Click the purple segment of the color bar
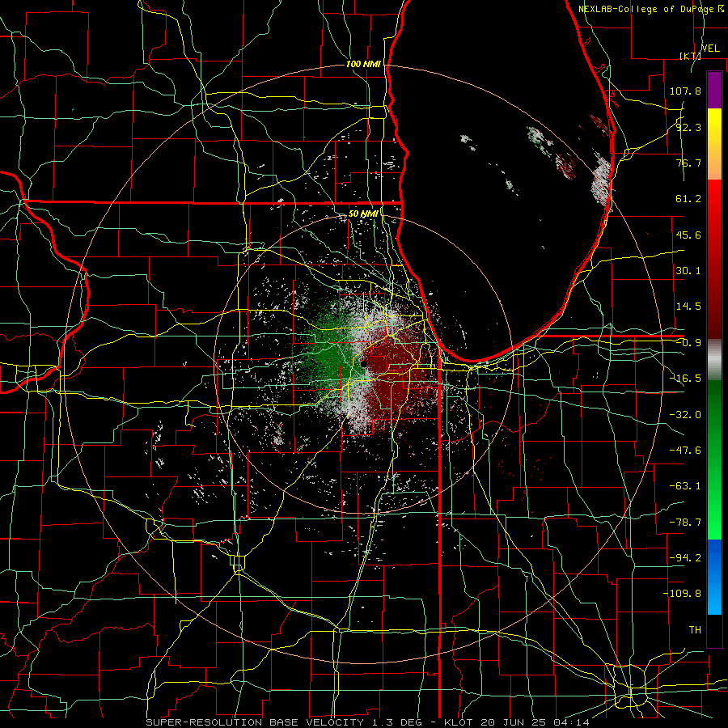 [714, 91]
